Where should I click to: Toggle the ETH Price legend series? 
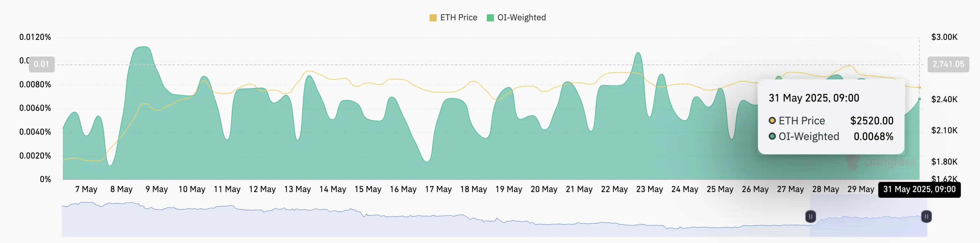[453, 17]
